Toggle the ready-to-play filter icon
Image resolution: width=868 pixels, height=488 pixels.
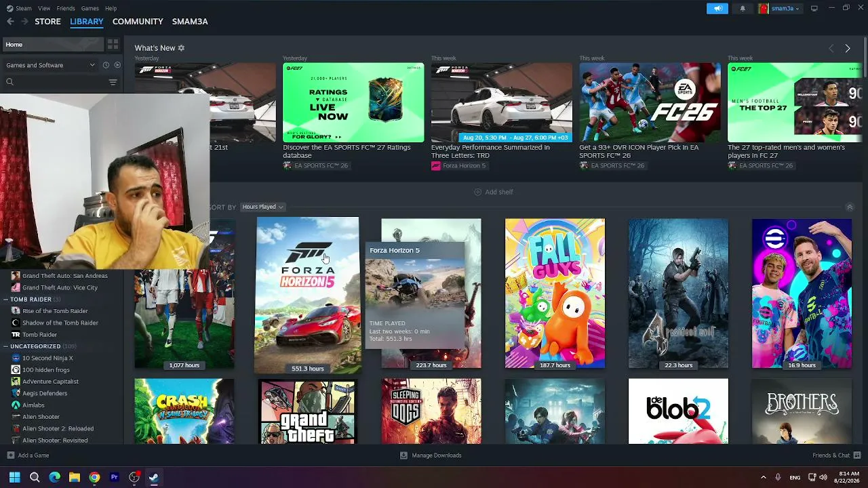coord(117,65)
